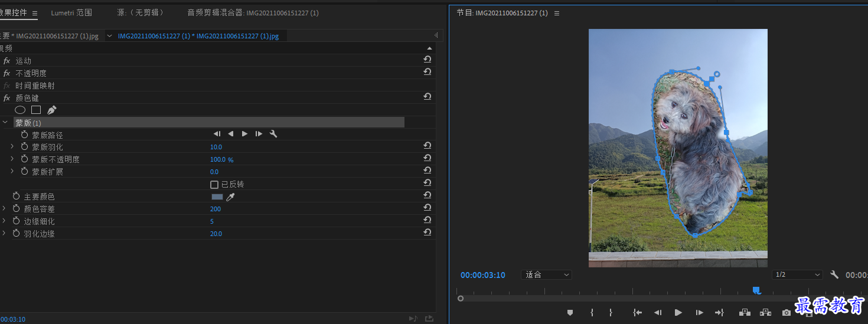Reset 蒙版不透明度 parameter
The height and width of the screenshot is (324, 868).
point(427,158)
